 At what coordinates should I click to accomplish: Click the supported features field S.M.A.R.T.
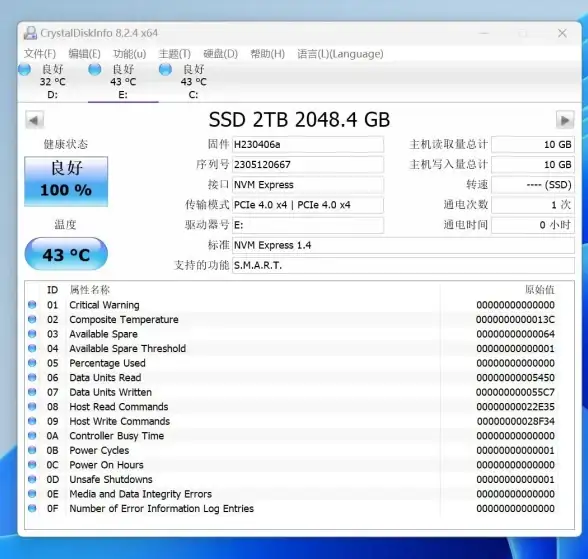(x=403, y=265)
